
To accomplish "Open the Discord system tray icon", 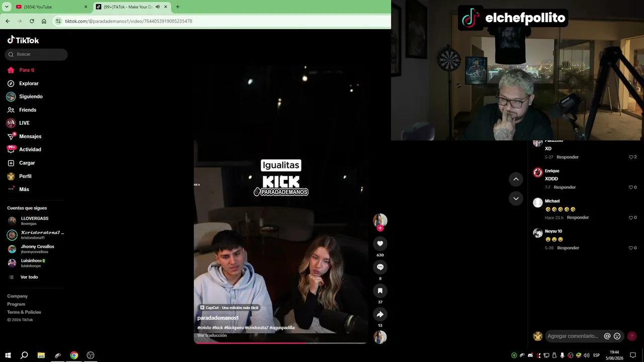I will point(530,355).
